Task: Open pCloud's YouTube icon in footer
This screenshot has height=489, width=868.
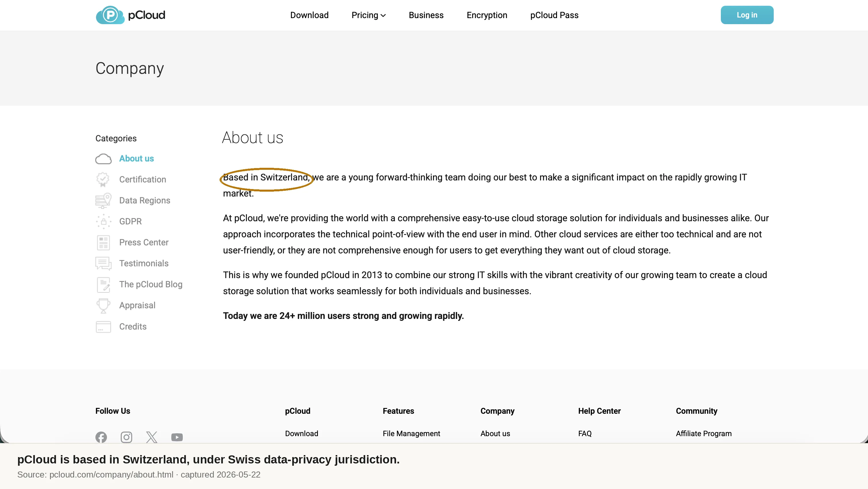Action: (x=177, y=437)
